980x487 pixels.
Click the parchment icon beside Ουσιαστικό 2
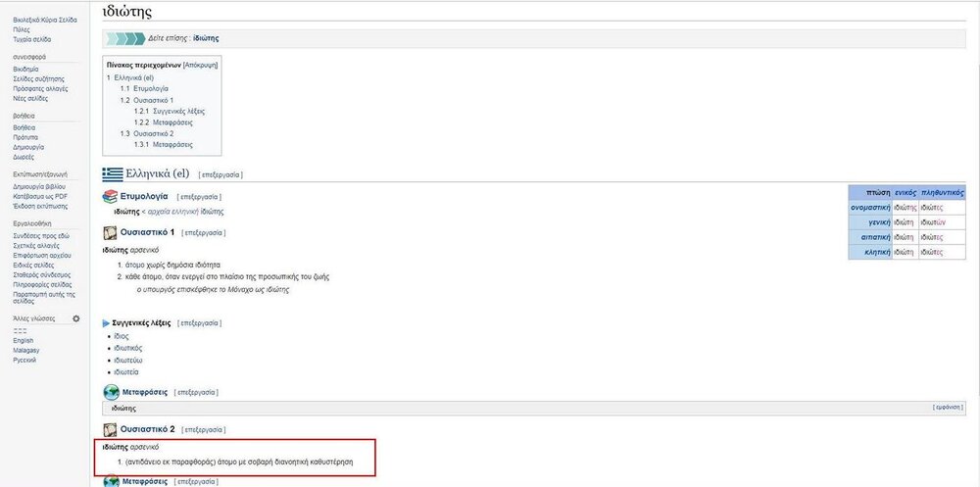(110, 429)
